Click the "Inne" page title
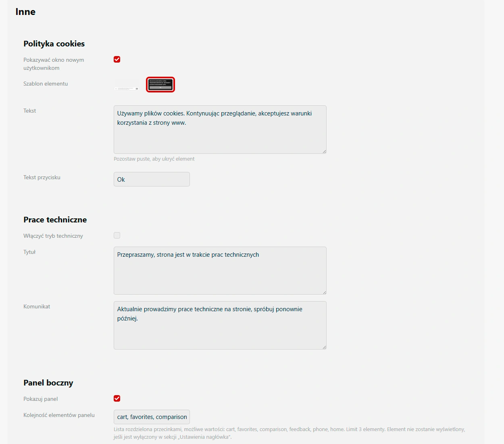Image resolution: width=504 pixels, height=444 pixels. (x=25, y=12)
